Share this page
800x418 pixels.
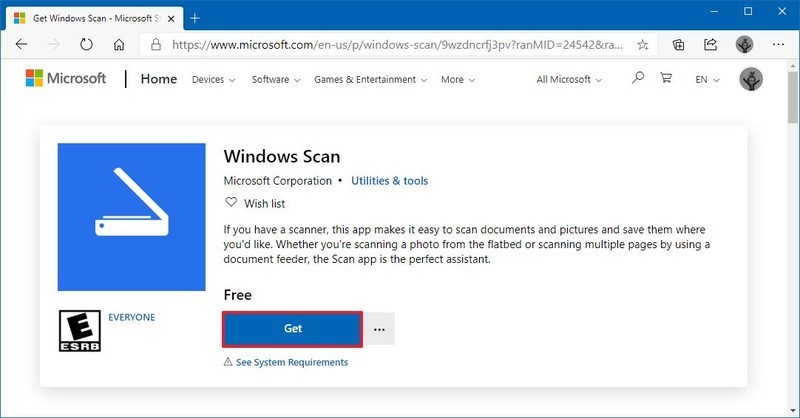tap(711, 44)
